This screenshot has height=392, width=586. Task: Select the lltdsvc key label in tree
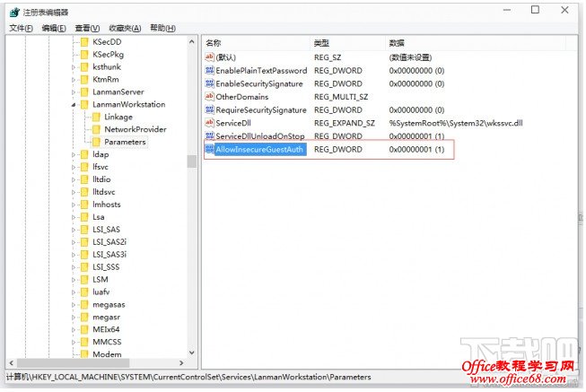[103, 192]
